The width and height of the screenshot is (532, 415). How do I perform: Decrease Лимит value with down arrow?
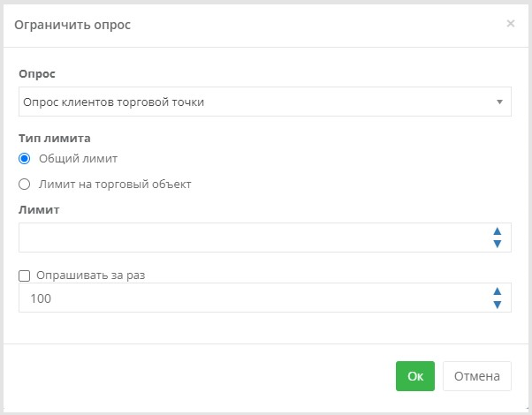(498, 244)
